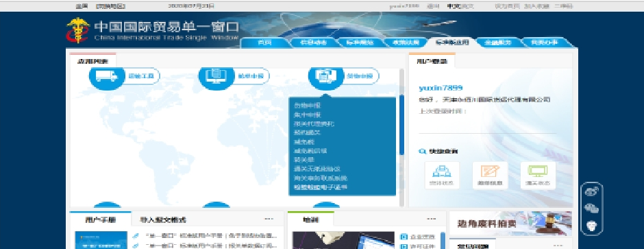The height and width of the screenshot is (249, 644).
Task: Switch language to English
Action: 468,6
